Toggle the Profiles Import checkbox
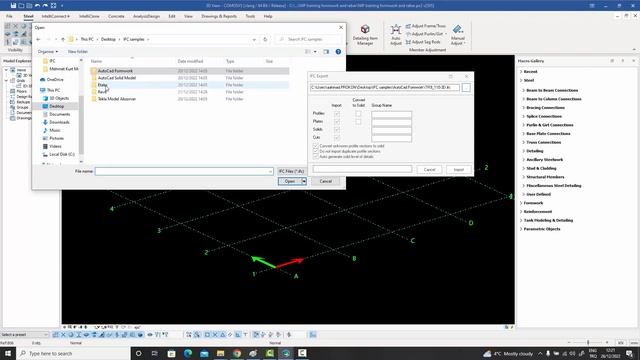 coord(337,113)
